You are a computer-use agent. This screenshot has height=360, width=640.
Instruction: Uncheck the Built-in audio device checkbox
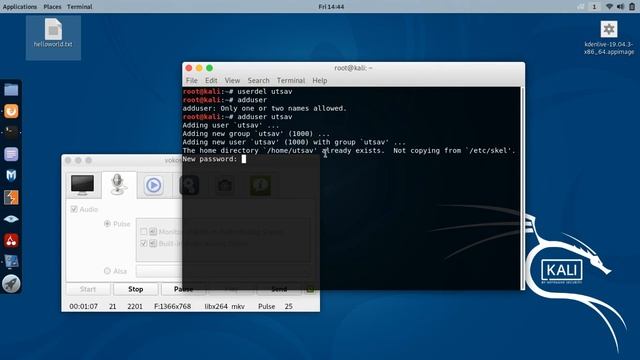(x=144, y=243)
